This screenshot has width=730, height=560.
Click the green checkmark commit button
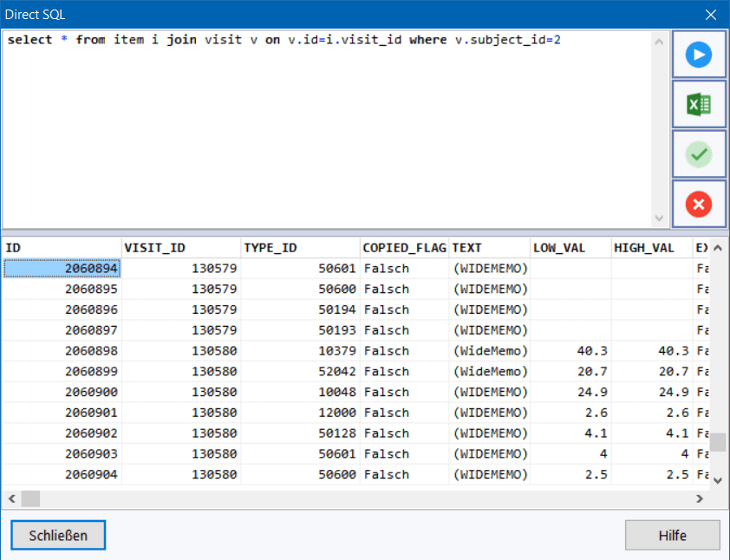point(699,155)
